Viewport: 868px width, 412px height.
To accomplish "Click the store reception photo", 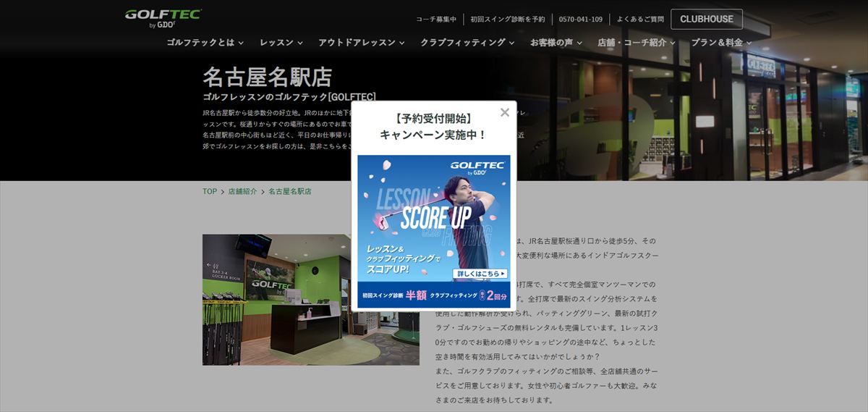I will tap(311, 299).
